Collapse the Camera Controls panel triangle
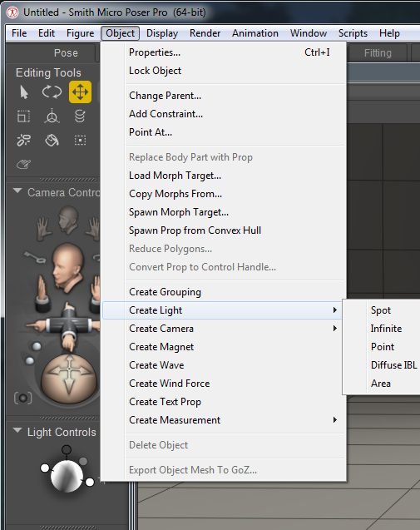Screen dimensions: 420x530 [x=17, y=191]
